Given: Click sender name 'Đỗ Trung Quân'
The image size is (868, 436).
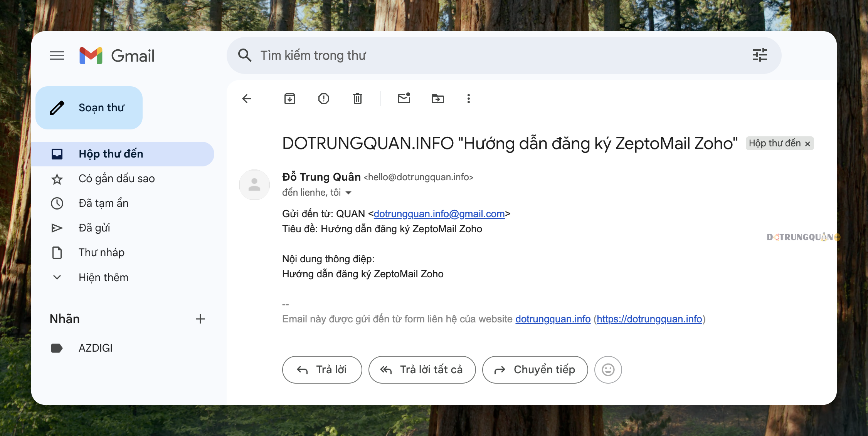Looking at the screenshot, I should [321, 177].
